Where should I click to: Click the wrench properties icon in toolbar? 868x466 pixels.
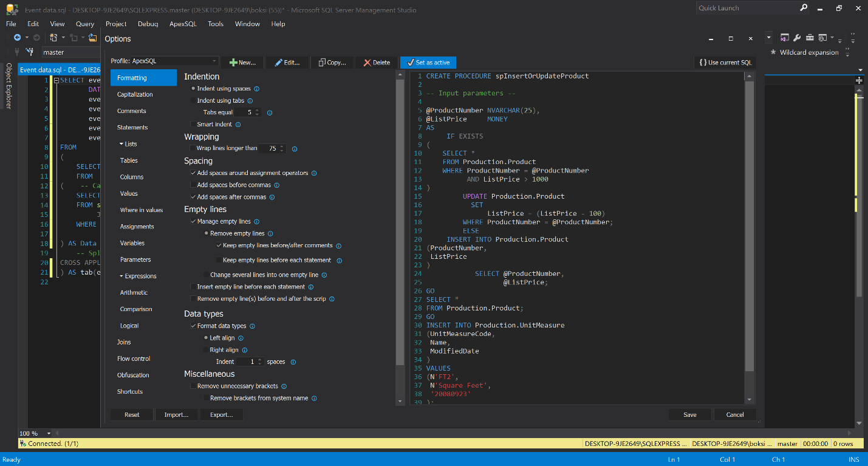click(797, 38)
